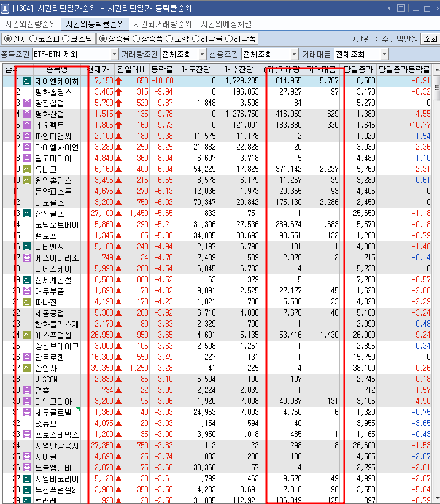Click the 신 badge next to 파나진
This screenshot has width=440, height=504.
(x=27, y=301)
